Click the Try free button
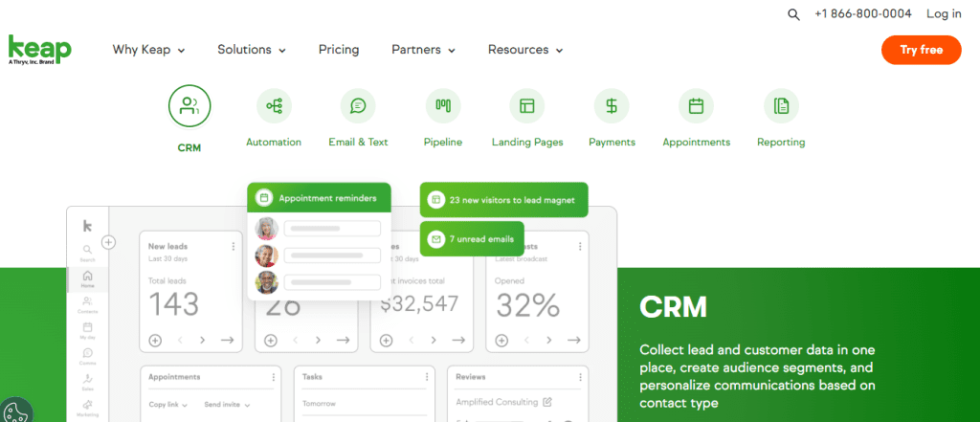Screen dimensions: 980x422 (922, 50)
